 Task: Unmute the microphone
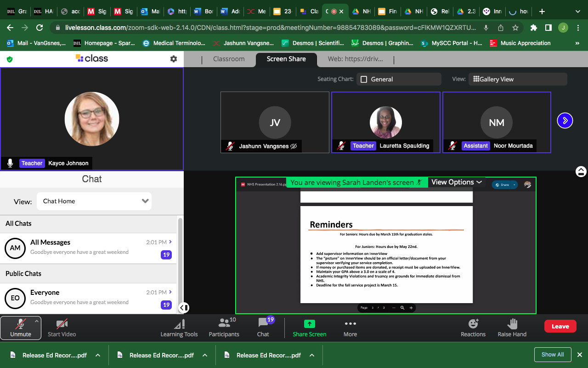click(21, 328)
